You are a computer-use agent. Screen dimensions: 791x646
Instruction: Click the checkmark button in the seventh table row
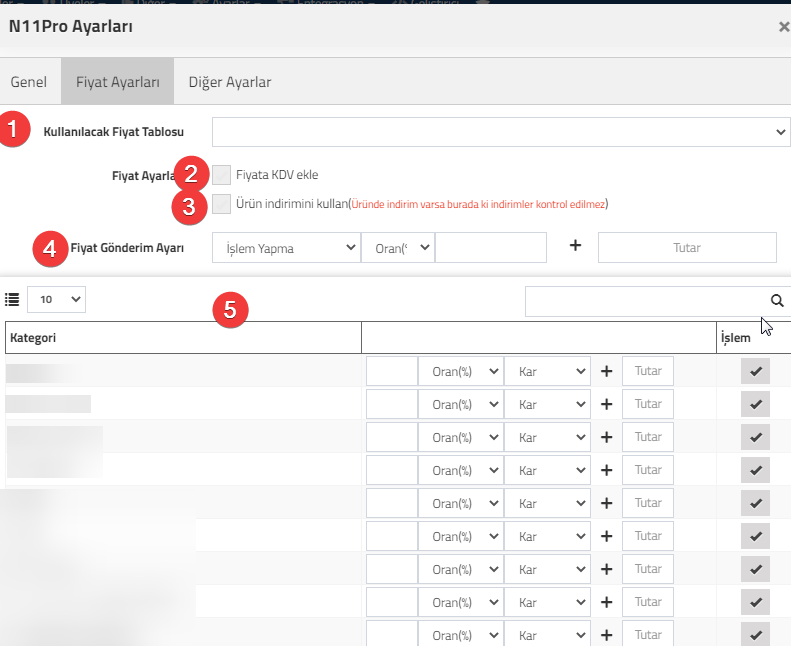(755, 569)
